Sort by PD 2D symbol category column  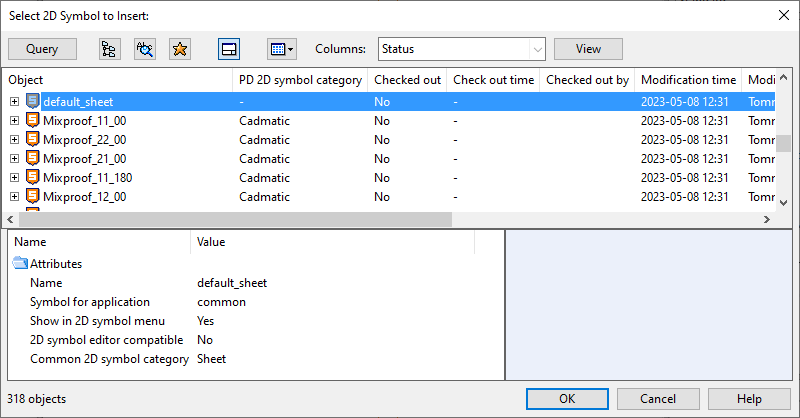(300, 80)
